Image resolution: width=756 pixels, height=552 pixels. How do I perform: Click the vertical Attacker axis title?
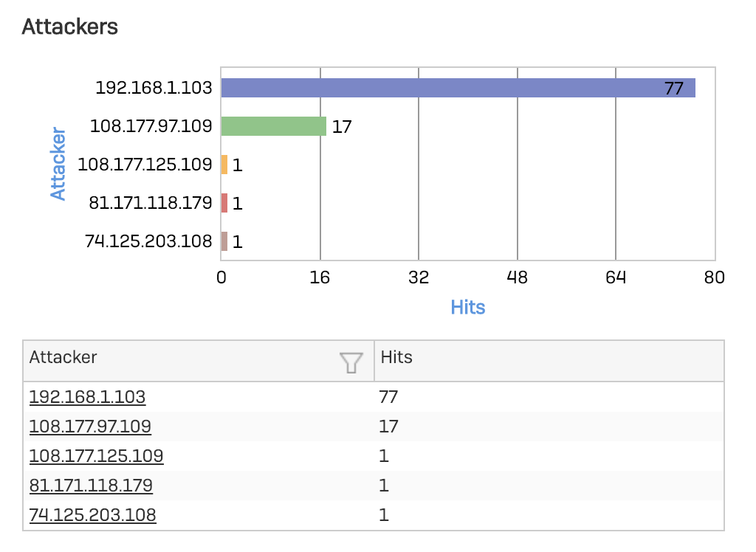tap(58, 165)
